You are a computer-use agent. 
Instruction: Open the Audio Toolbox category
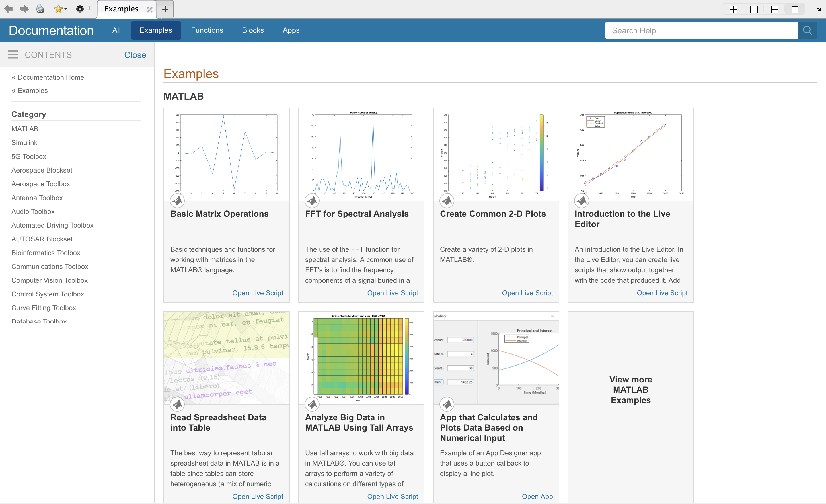(33, 212)
